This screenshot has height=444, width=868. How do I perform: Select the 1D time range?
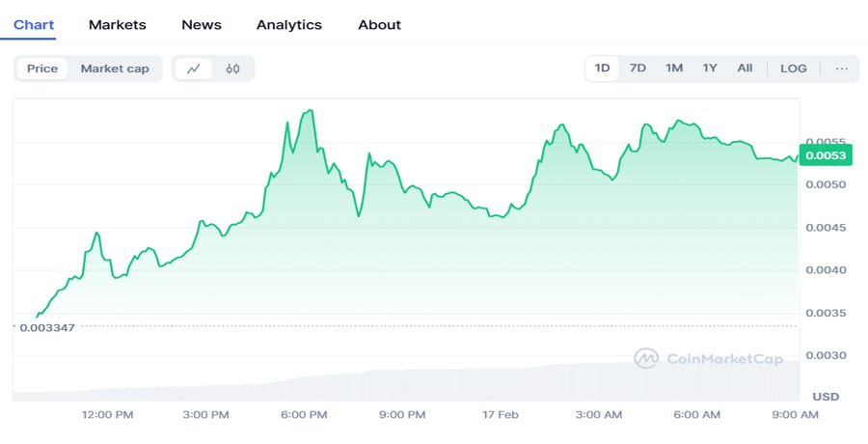tap(603, 69)
